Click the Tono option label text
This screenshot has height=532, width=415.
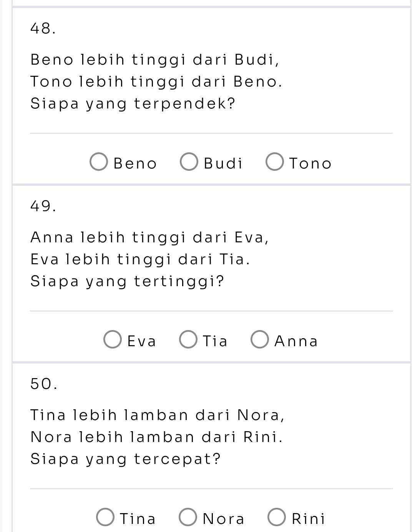310,163
